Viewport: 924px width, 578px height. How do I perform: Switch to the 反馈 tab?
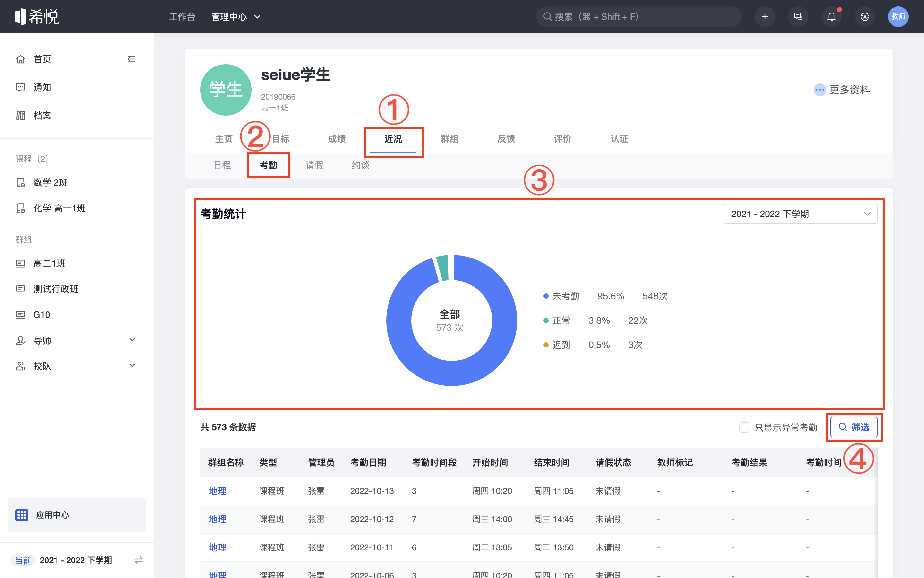[506, 139]
